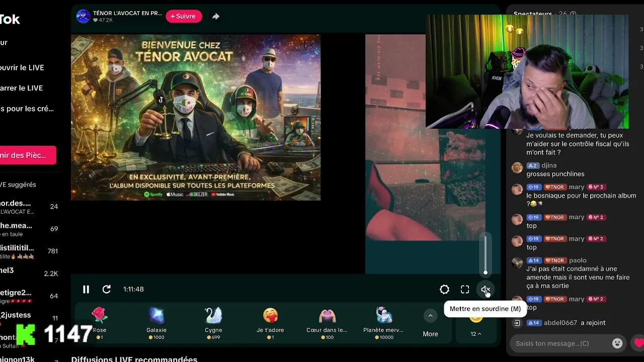Click the TNOR badge beside paolo

tap(555, 260)
